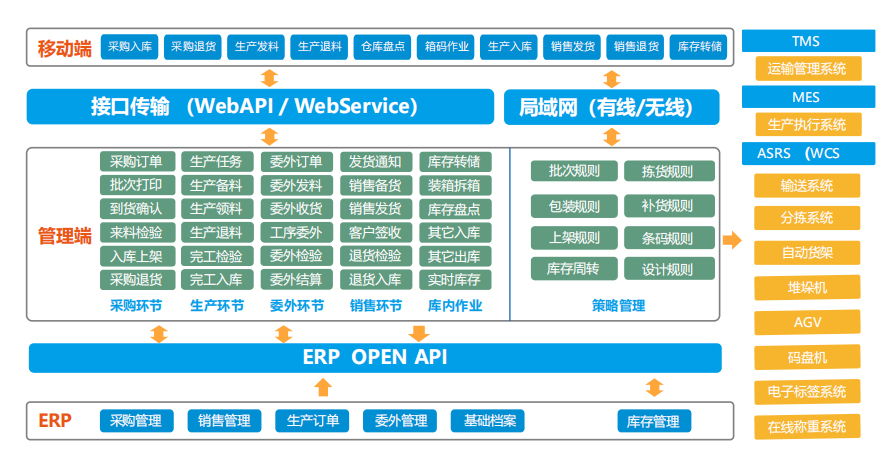Screen dimensions: 886x460
Task: Click the 在线称重系统 box
Action: tap(806, 426)
